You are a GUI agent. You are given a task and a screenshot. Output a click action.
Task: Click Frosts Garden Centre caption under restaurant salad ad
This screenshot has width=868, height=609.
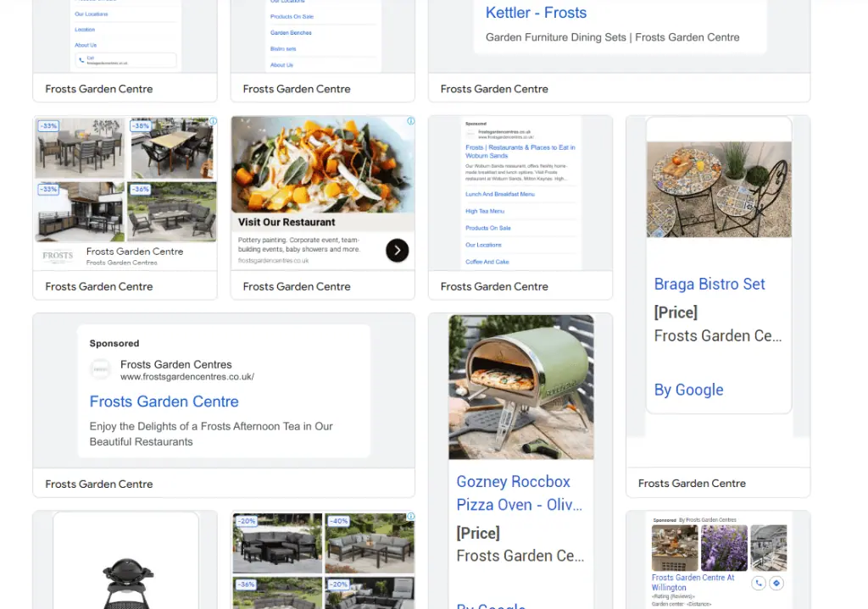pos(296,286)
